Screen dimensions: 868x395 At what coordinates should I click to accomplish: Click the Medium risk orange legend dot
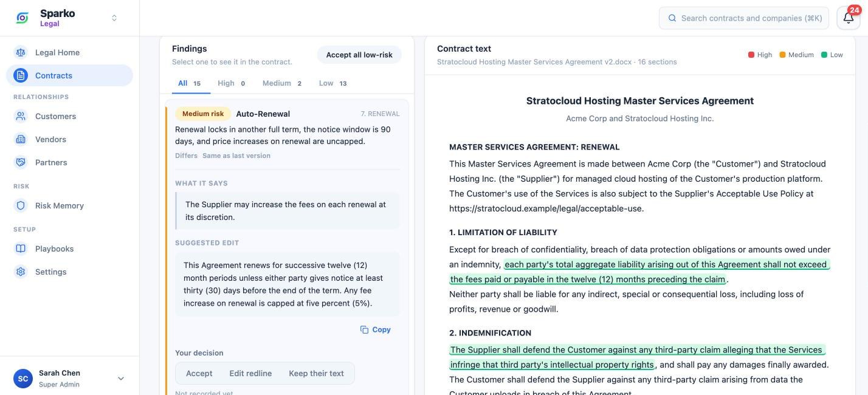click(782, 55)
